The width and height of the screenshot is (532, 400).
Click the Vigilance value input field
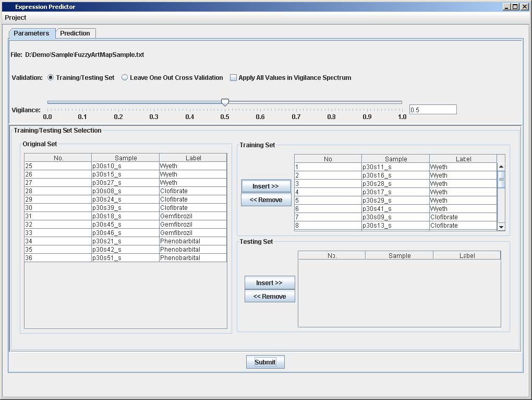coord(433,110)
